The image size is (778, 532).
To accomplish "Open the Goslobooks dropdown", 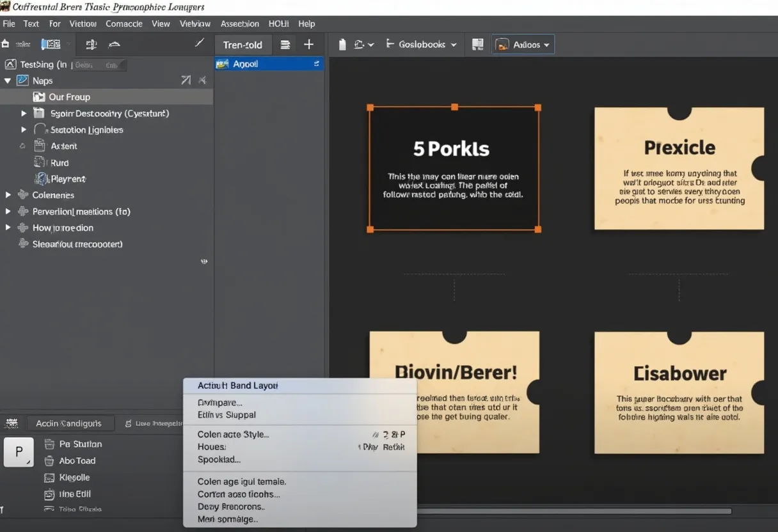I will coord(422,45).
